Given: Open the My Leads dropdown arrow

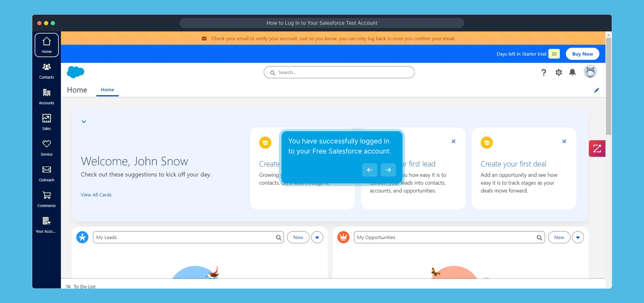Looking at the screenshot, I should click(317, 237).
